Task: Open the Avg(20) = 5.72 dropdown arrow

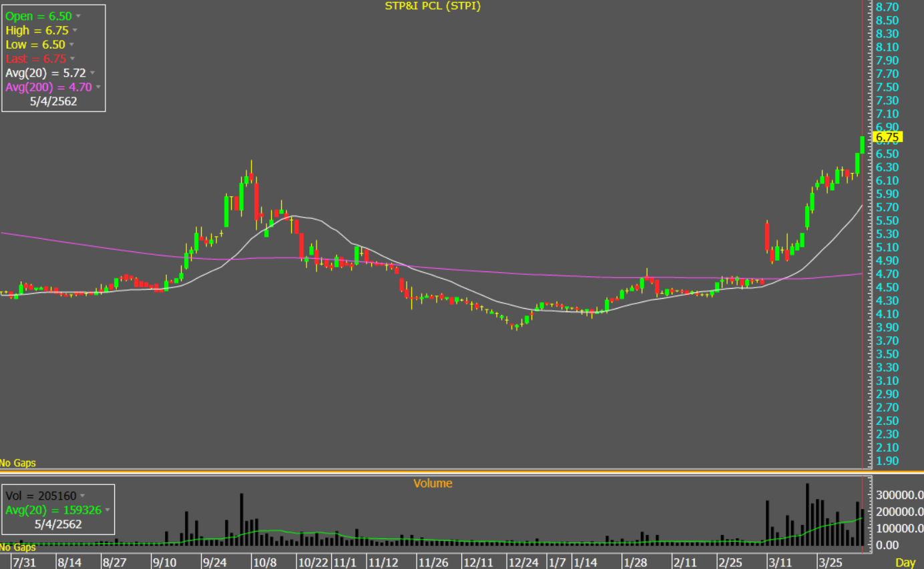Action: pyautogui.click(x=92, y=73)
